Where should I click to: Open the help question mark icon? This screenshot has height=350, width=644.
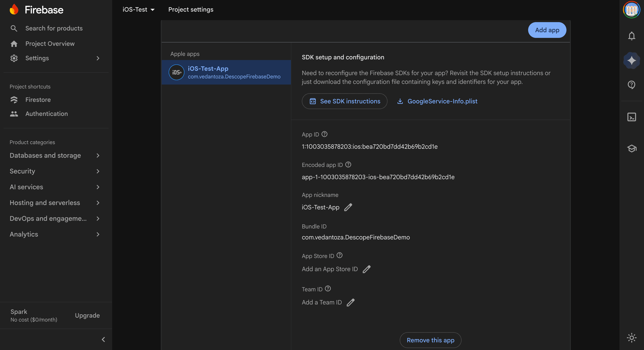pyautogui.click(x=632, y=85)
